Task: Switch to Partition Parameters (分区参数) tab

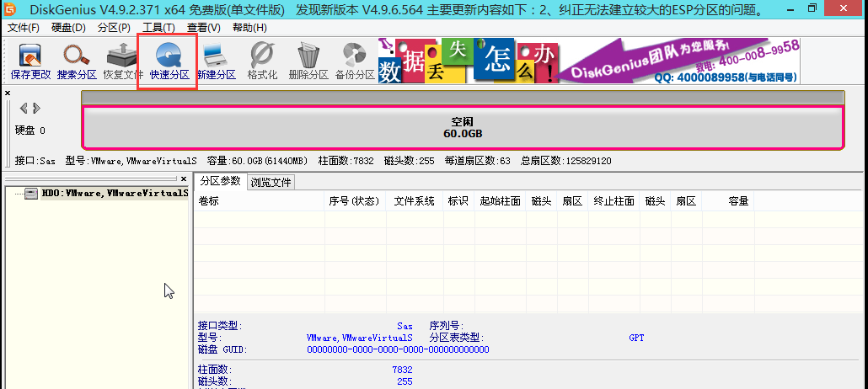Action: coord(220,181)
